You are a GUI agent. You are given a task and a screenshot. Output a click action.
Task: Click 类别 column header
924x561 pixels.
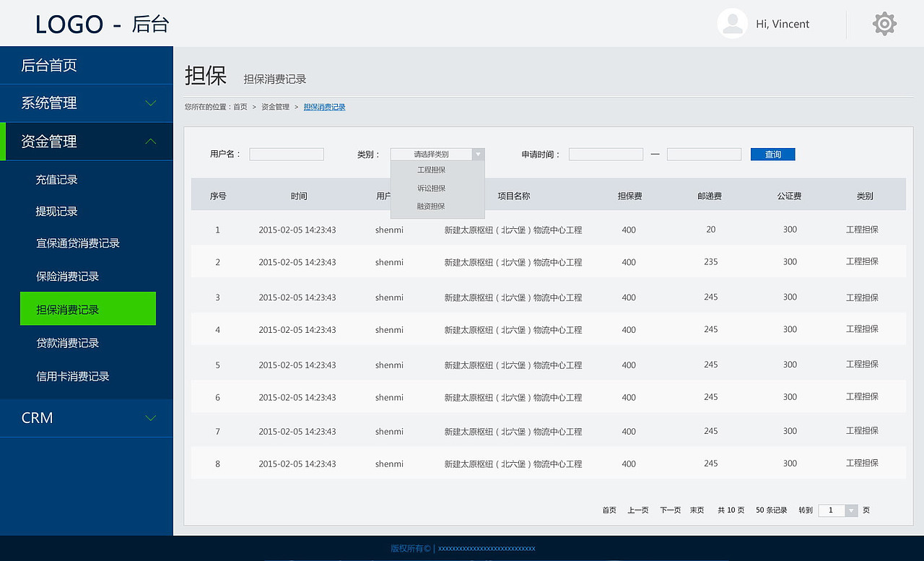point(865,196)
